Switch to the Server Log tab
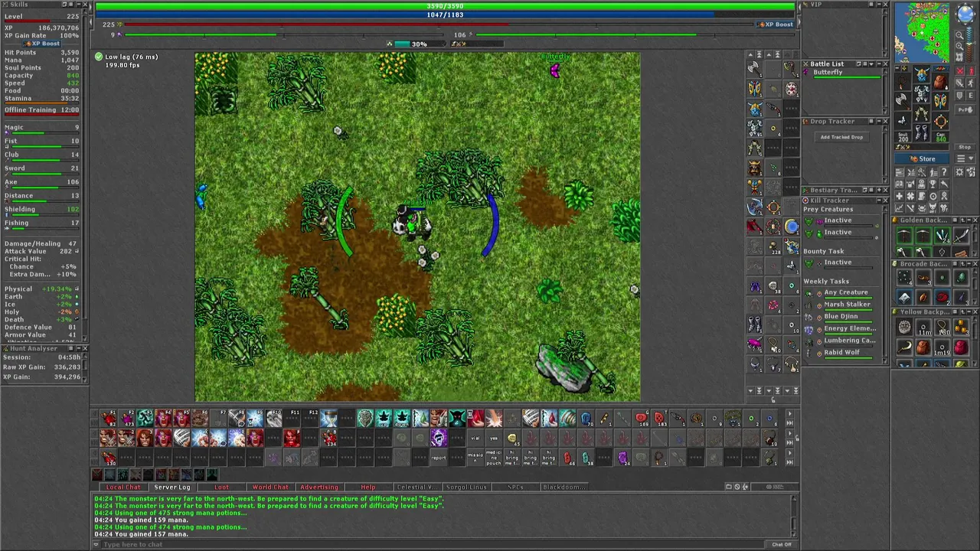This screenshot has height=551, width=980. pyautogui.click(x=172, y=487)
